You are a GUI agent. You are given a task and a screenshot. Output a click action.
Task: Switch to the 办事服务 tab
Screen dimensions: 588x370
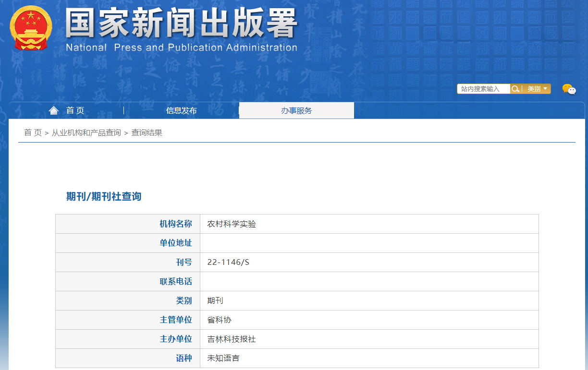pyautogui.click(x=296, y=110)
